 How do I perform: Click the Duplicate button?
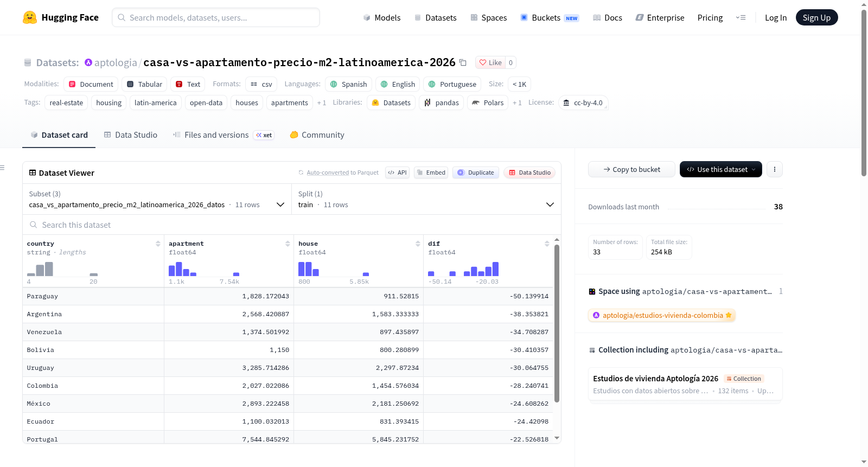476,172
